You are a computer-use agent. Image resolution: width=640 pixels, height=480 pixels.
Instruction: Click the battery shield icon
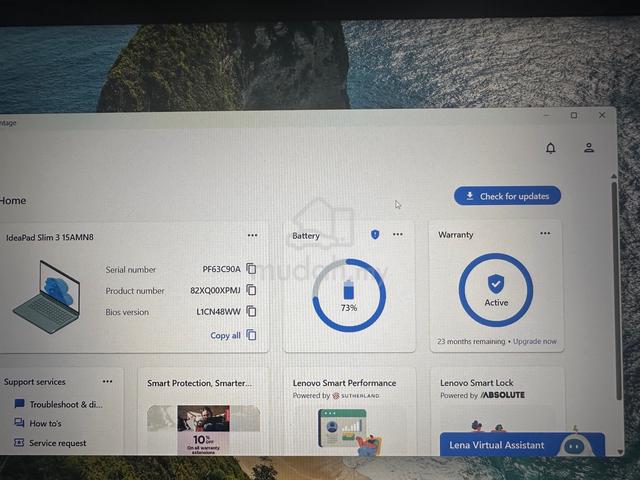click(375, 234)
